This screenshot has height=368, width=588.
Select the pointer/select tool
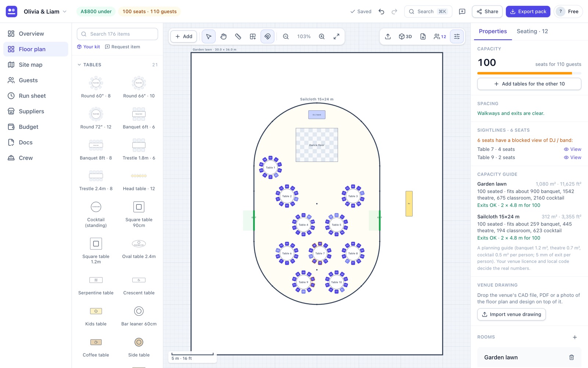pos(209,36)
